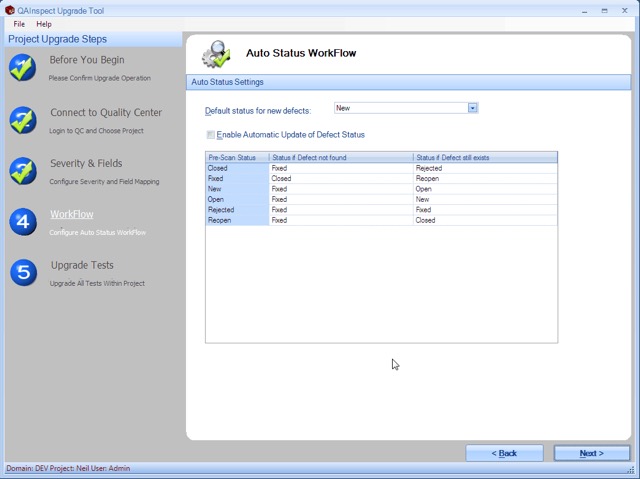Go to the Next step

(x=591, y=453)
